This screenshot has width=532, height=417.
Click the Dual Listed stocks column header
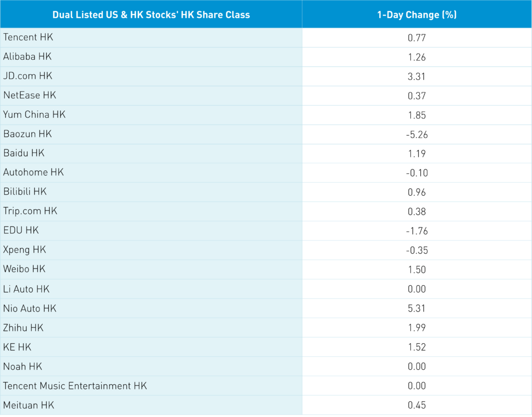[x=151, y=15]
